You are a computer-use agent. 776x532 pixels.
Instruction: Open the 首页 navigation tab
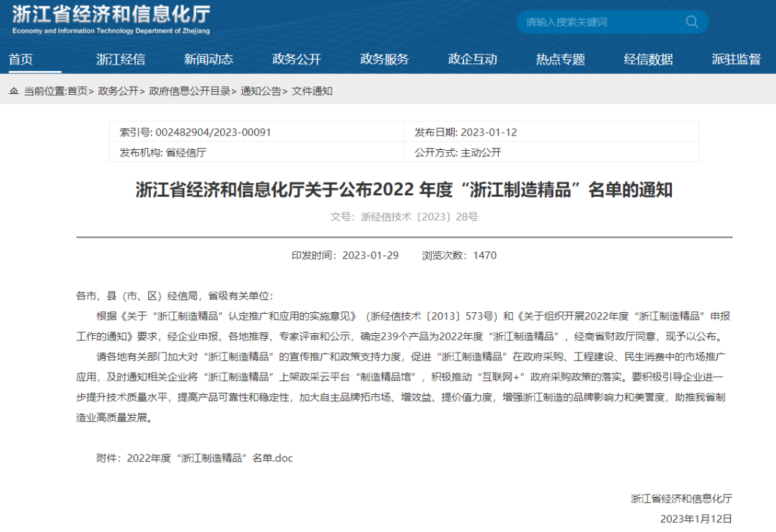pos(21,60)
